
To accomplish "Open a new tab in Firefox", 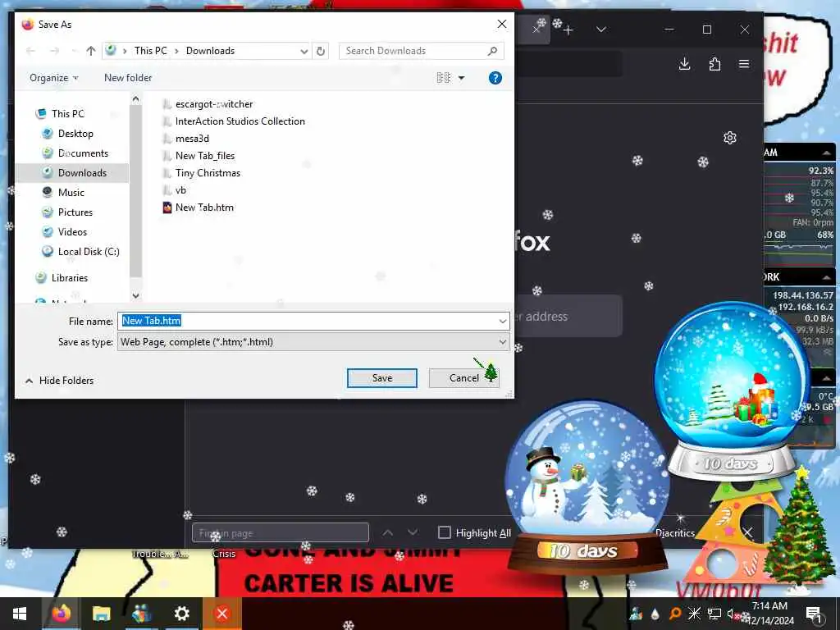I will [x=568, y=30].
